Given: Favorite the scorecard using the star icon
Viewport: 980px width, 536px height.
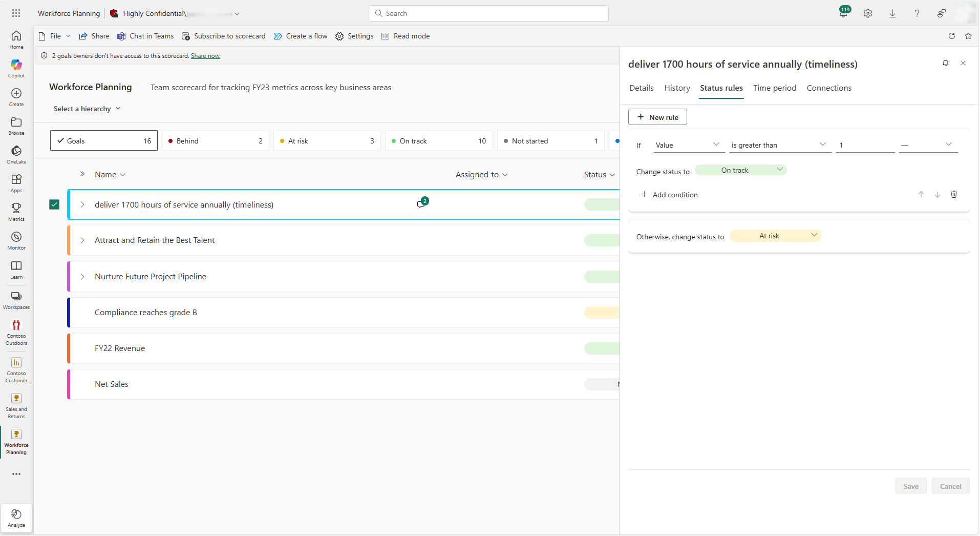Looking at the screenshot, I should tap(968, 36).
